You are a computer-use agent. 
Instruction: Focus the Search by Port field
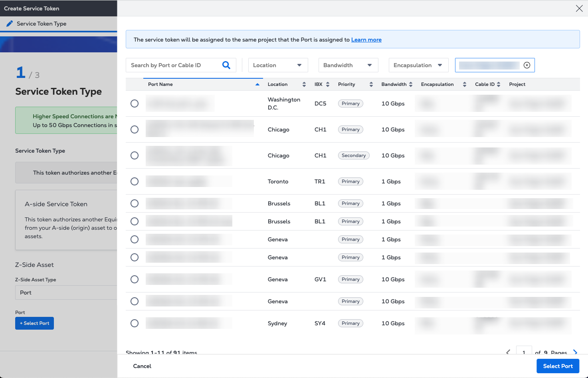point(174,65)
